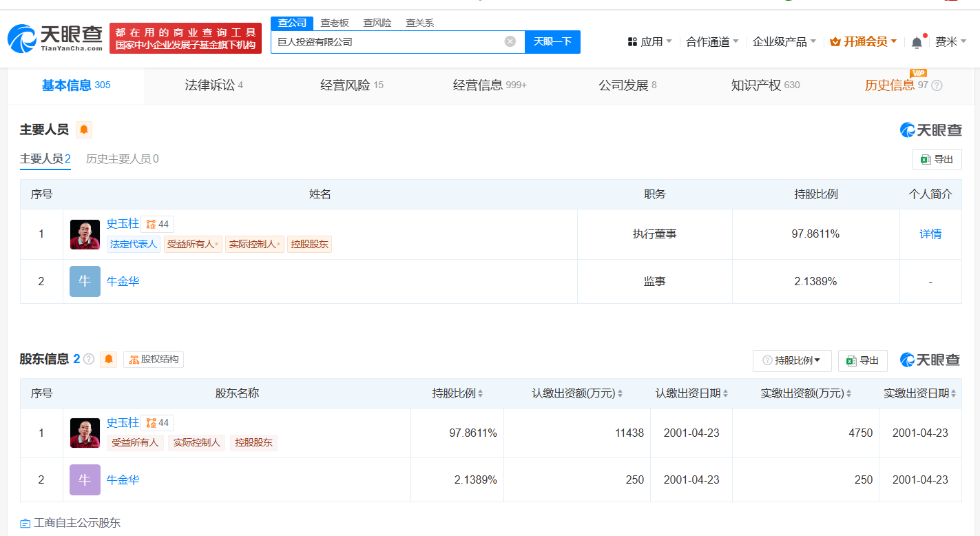
Task: Click the 主要人员 monitoring bell icon
Action: tap(84, 130)
